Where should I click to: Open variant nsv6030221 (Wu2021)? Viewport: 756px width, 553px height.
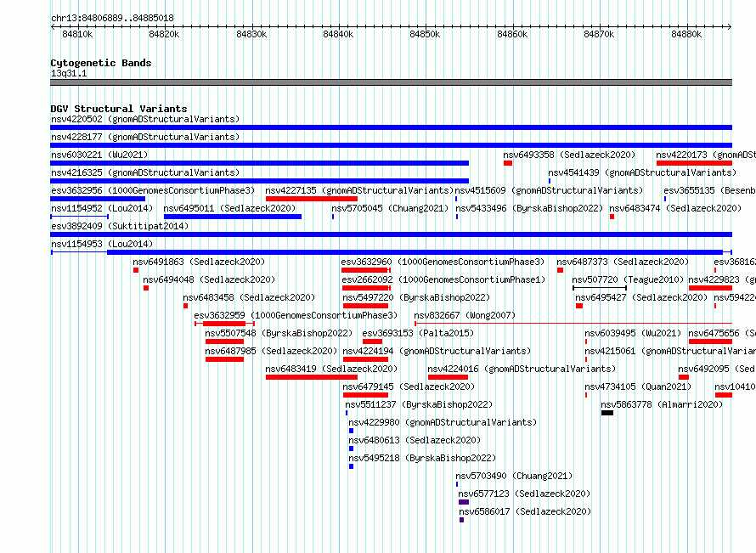click(x=99, y=155)
